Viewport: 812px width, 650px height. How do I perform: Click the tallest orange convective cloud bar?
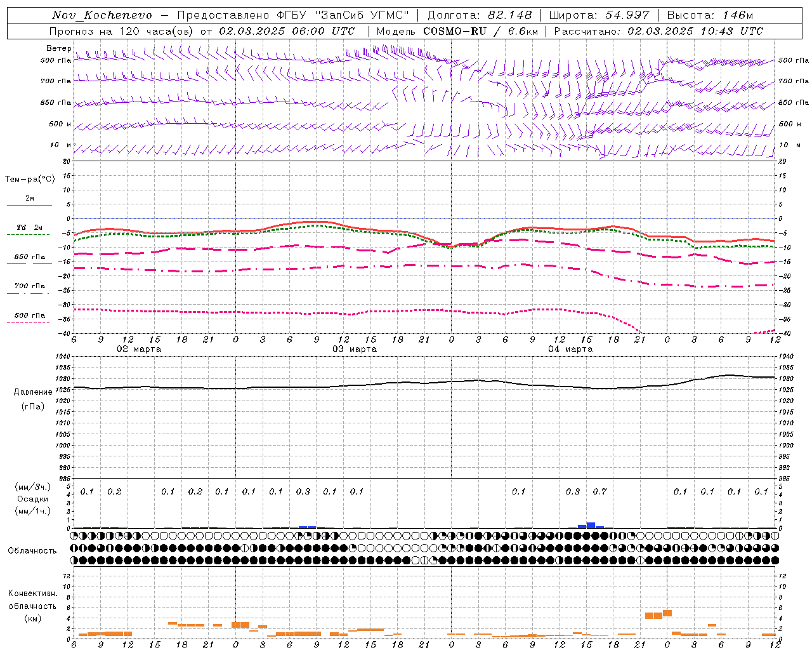point(667,613)
